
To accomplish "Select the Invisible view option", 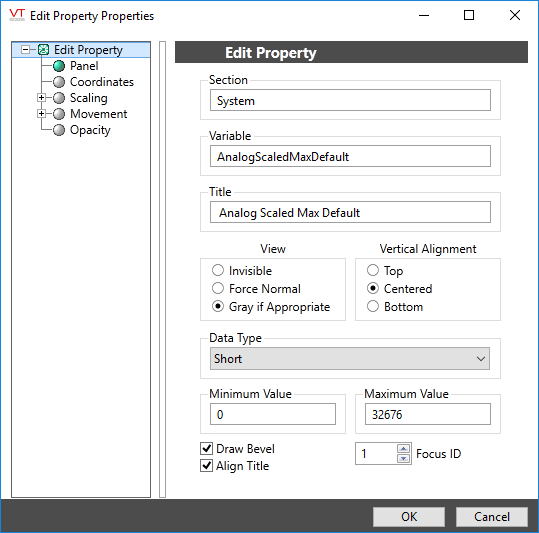I will [x=218, y=270].
